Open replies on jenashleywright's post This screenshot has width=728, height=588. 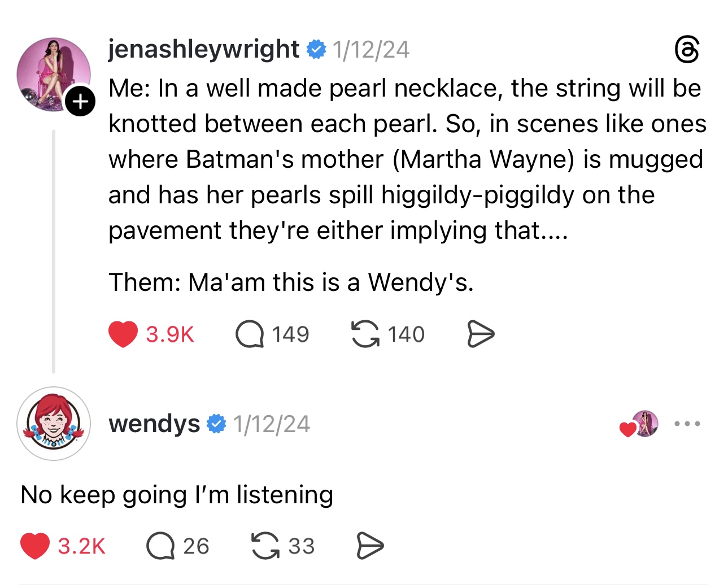coord(250,334)
